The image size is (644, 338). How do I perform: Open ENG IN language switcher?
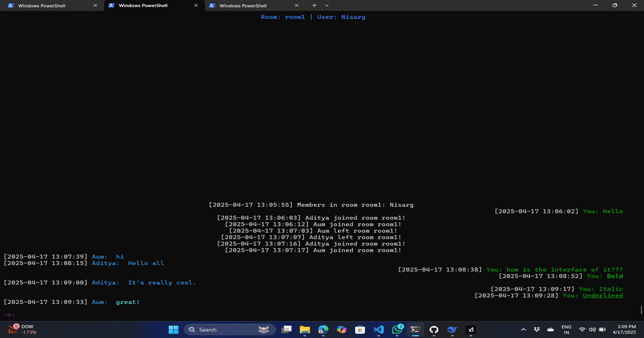pos(566,329)
